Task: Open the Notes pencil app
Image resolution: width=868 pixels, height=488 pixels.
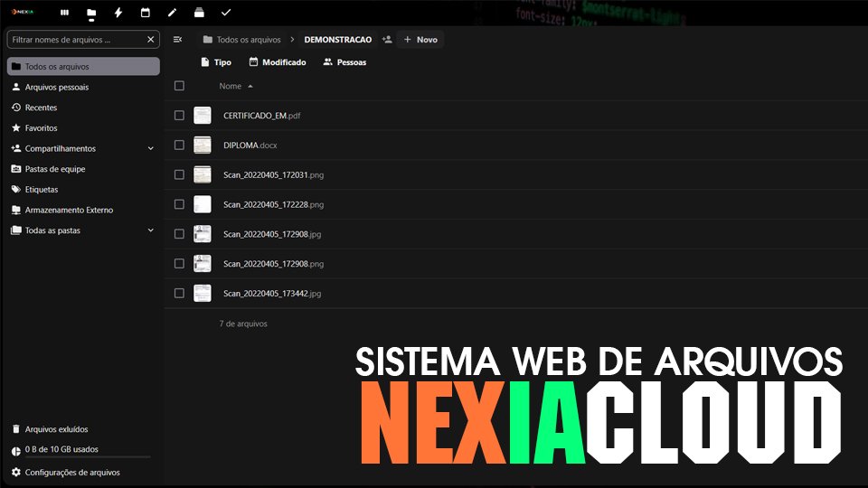Action: [x=172, y=13]
